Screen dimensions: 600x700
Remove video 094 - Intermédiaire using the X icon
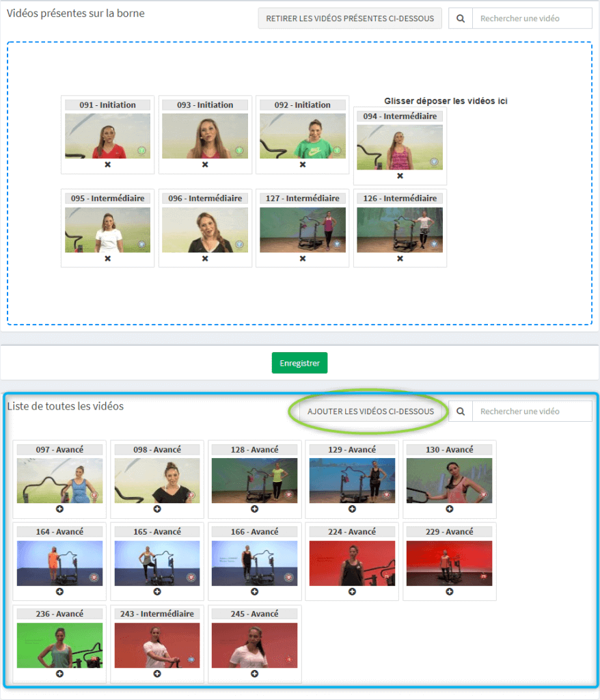(x=400, y=176)
